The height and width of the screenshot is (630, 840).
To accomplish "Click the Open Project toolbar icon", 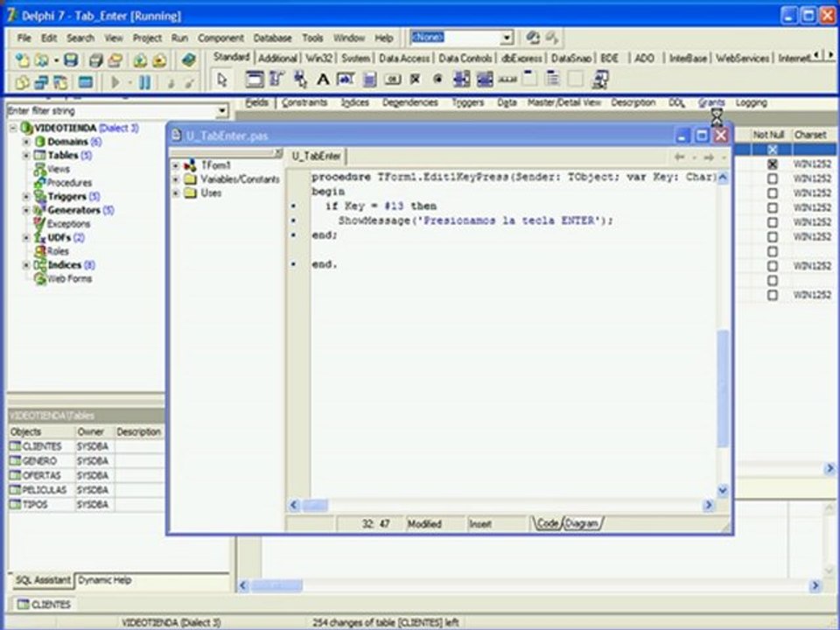I will click(x=115, y=60).
